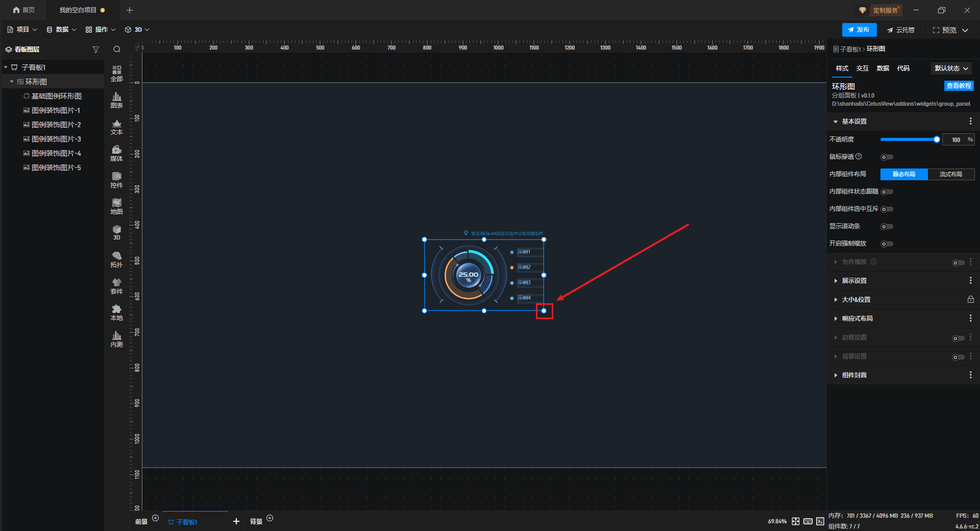Open the 3D component category in the sidebar

[x=117, y=233]
